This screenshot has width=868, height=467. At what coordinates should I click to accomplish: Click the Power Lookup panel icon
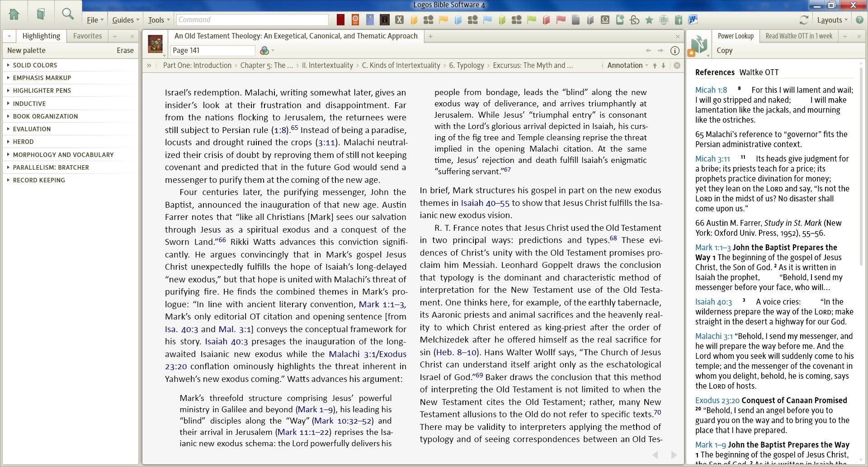click(698, 45)
